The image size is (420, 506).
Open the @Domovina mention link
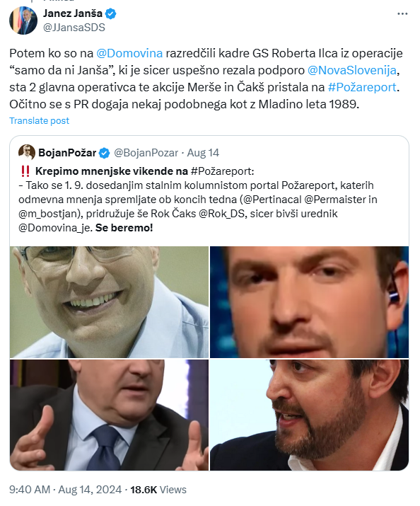[129, 53]
